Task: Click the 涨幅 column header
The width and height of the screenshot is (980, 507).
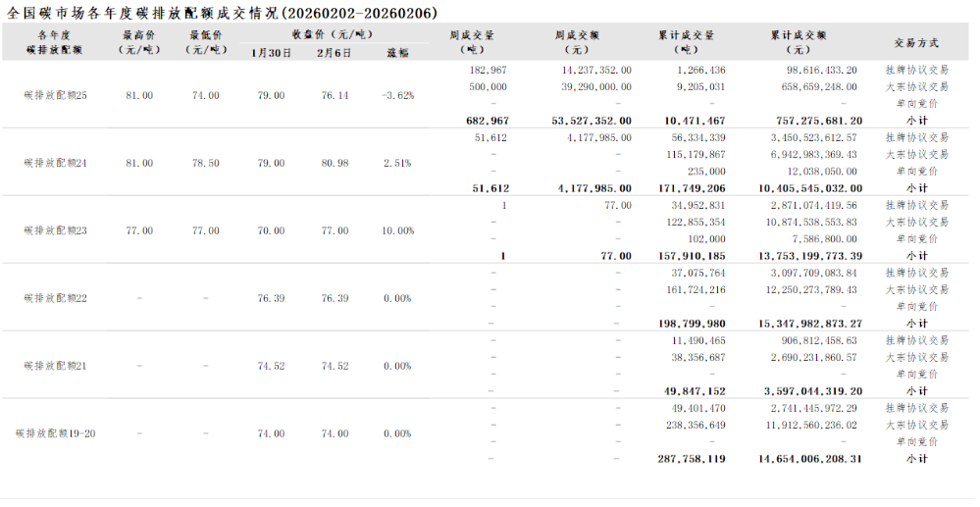Action: click(x=397, y=53)
